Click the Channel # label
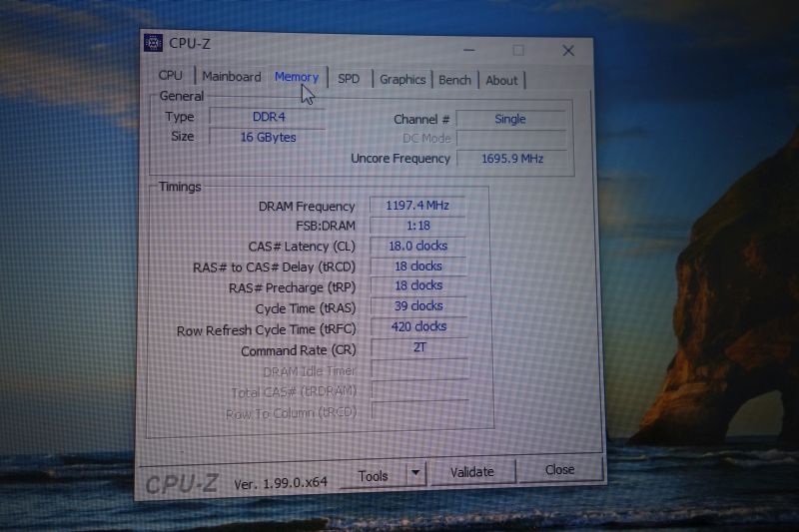This screenshot has width=799, height=532. tap(421, 119)
